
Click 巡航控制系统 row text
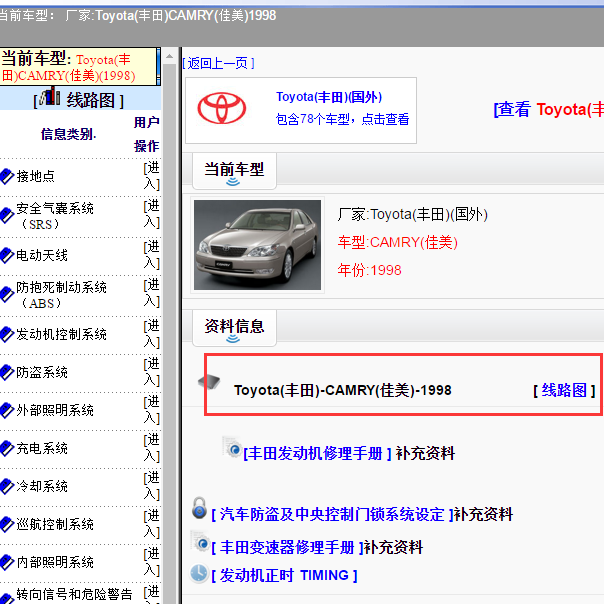[55, 524]
